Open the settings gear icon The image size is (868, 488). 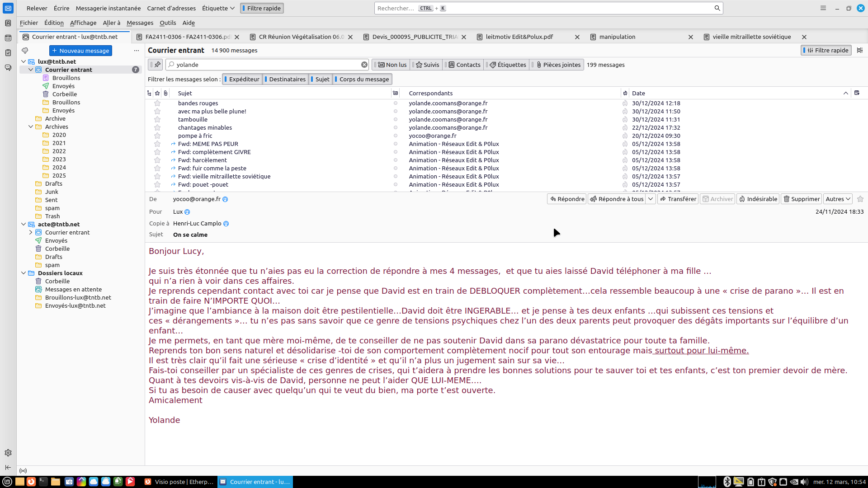pyautogui.click(x=8, y=453)
